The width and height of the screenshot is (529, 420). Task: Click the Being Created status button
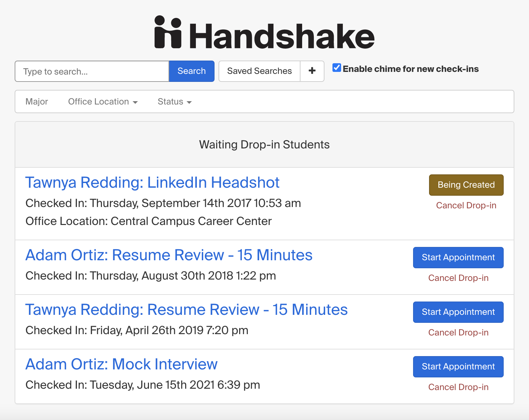pos(466,185)
